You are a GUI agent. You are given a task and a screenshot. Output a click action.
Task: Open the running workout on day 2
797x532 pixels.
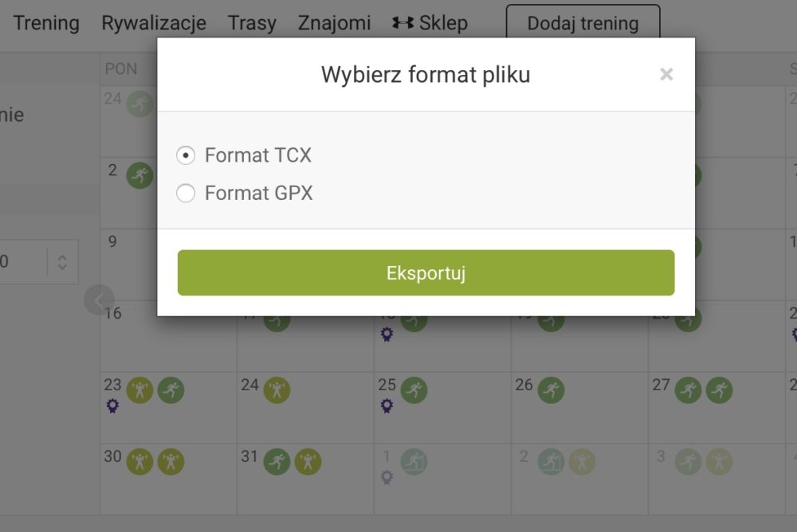coord(139,176)
